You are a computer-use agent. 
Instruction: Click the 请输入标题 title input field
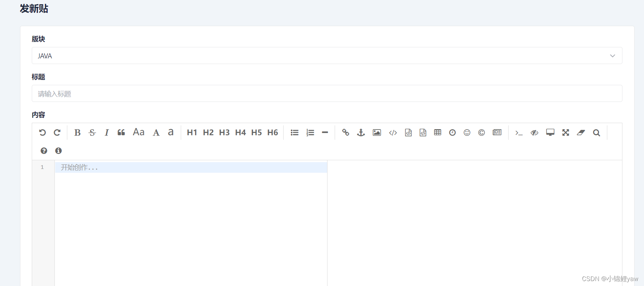327,94
